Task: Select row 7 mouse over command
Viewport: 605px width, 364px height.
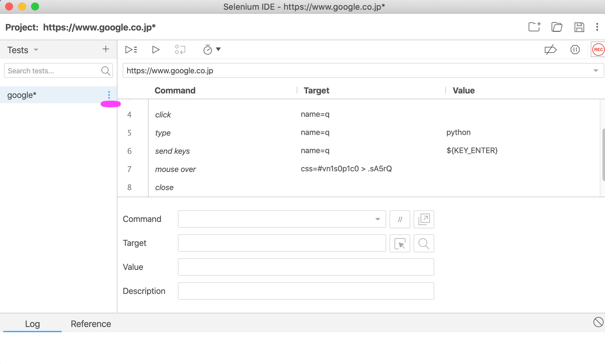Action: pos(359,169)
